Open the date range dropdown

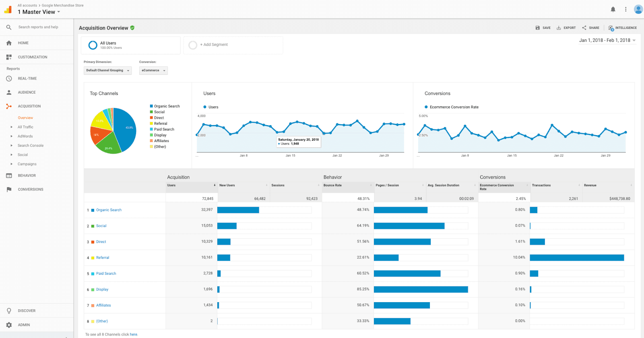[607, 40]
